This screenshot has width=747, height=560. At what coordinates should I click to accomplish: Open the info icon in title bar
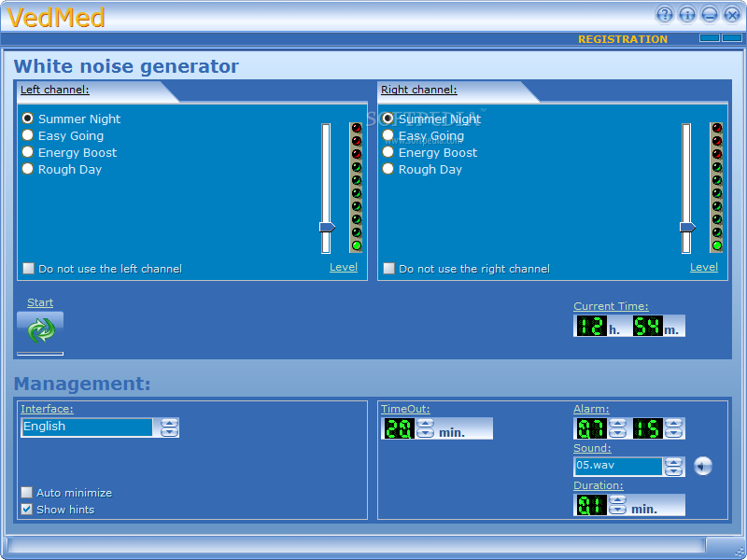coord(687,14)
